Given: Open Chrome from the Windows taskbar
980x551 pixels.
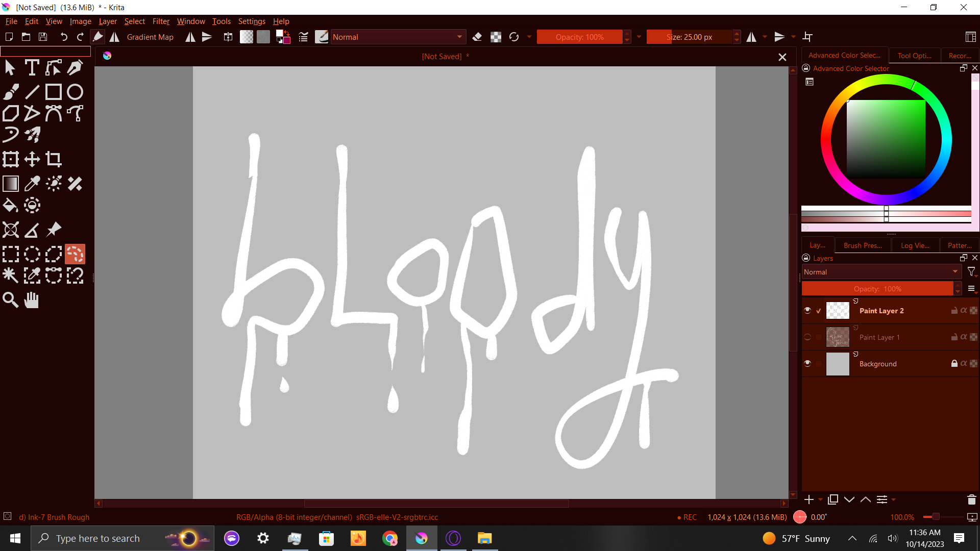Looking at the screenshot, I should [390, 538].
